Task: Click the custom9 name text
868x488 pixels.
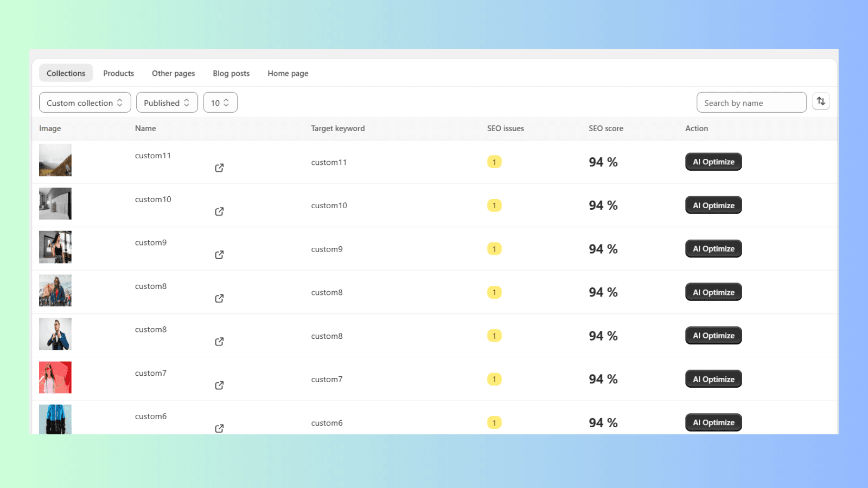Action: tap(151, 242)
